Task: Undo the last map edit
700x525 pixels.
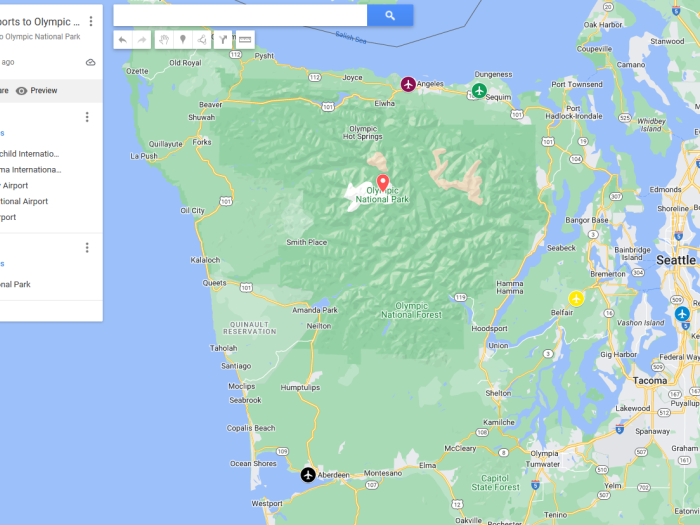Action: [123, 40]
